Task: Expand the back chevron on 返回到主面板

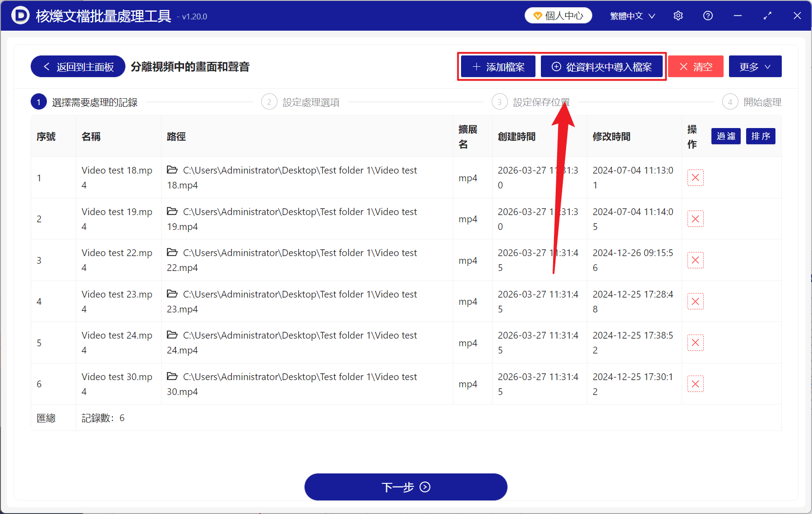Action: (46, 66)
